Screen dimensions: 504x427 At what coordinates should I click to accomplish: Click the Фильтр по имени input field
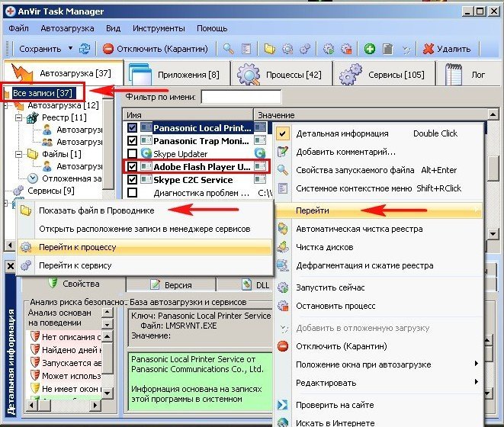click(241, 97)
